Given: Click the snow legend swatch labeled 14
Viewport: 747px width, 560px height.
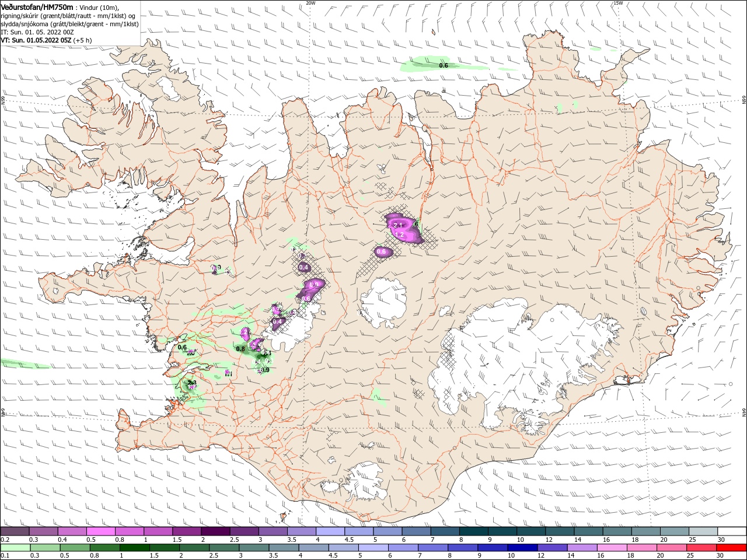Looking at the screenshot, I should point(588,531).
